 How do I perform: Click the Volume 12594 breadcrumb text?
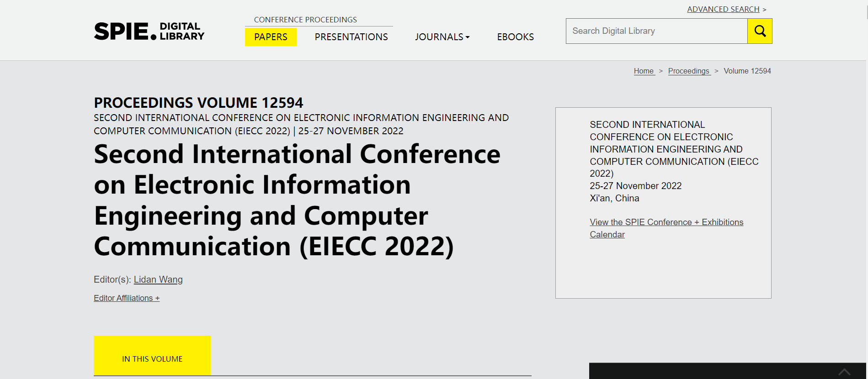coord(747,71)
